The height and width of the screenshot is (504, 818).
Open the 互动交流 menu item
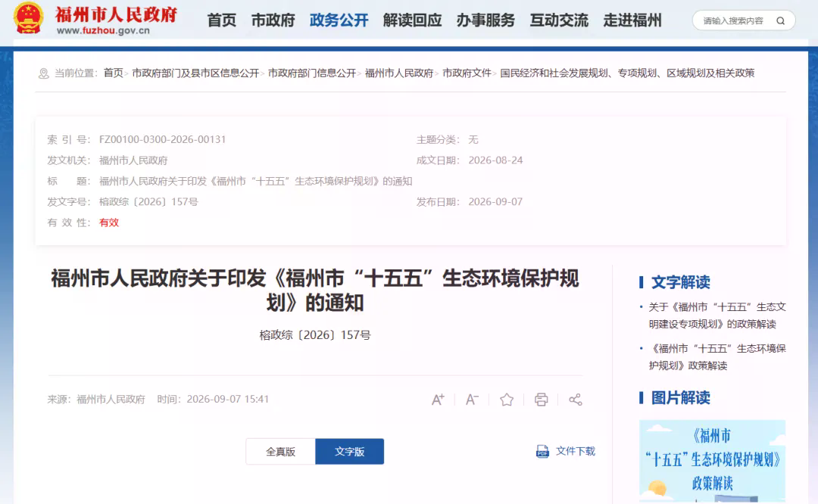(x=559, y=20)
